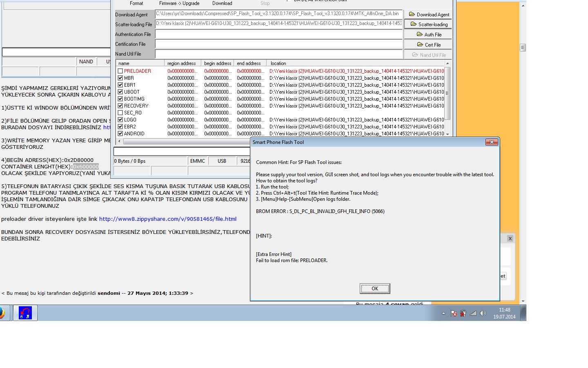Screen dimensions: 588x368
Task: Click the region address column header
Action: (183, 63)
